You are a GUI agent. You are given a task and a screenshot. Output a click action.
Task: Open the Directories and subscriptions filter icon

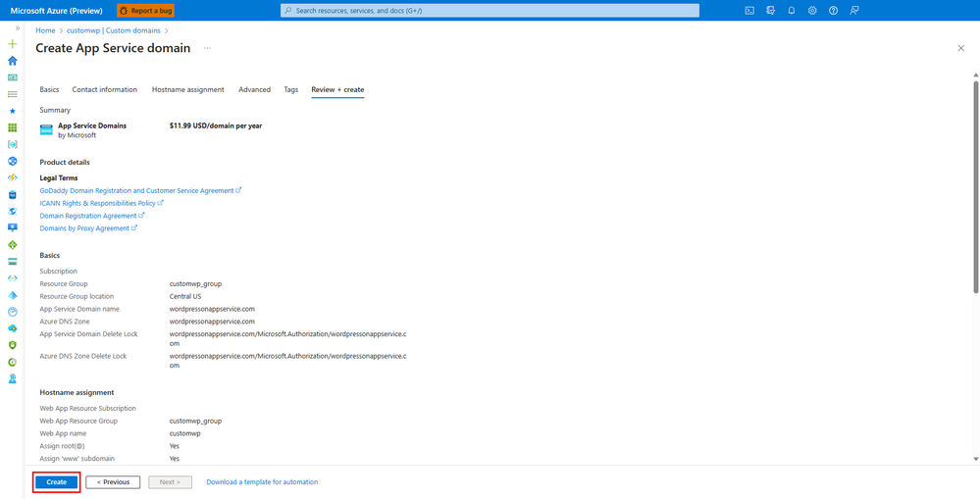click(x=771, y=11)
